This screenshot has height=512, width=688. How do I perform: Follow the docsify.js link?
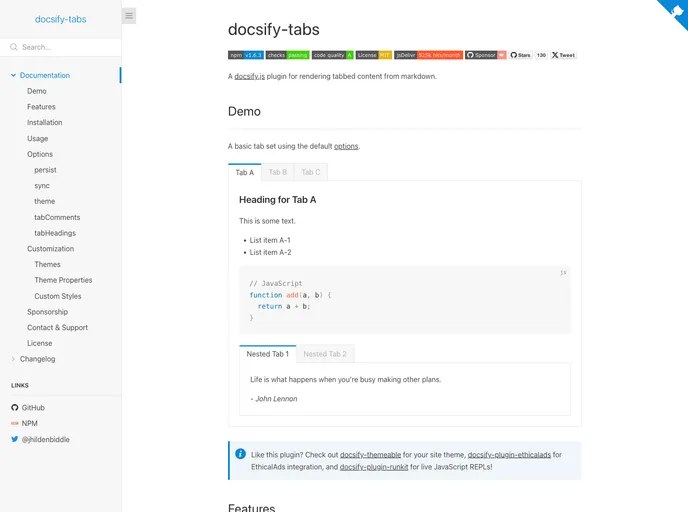tap(249, 76)
